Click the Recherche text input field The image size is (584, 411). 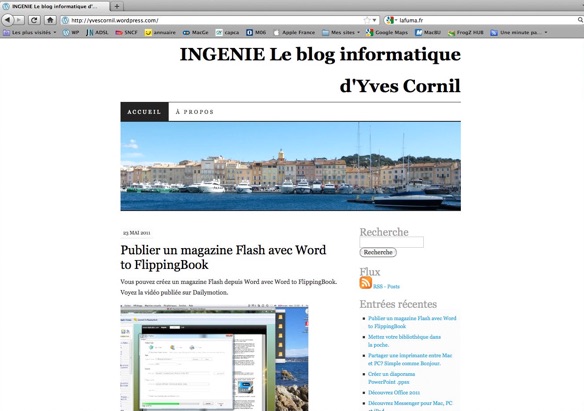tap(391, 242)
